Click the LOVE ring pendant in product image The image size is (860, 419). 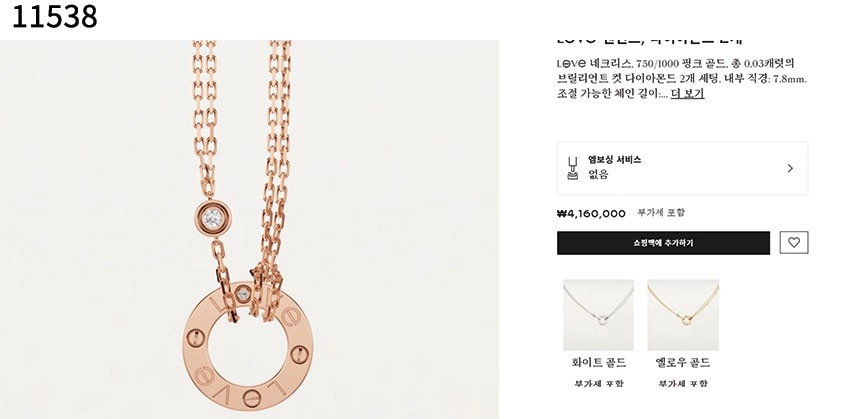248,347
